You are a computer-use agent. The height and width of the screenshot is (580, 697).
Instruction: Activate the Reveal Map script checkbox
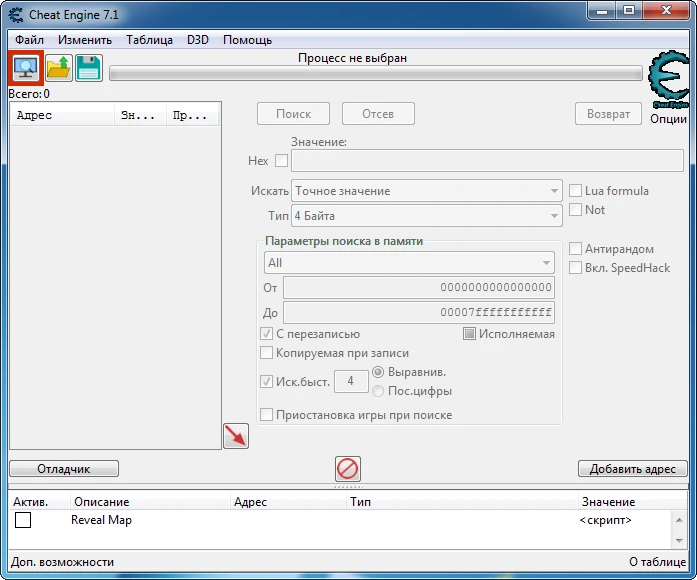23,520
